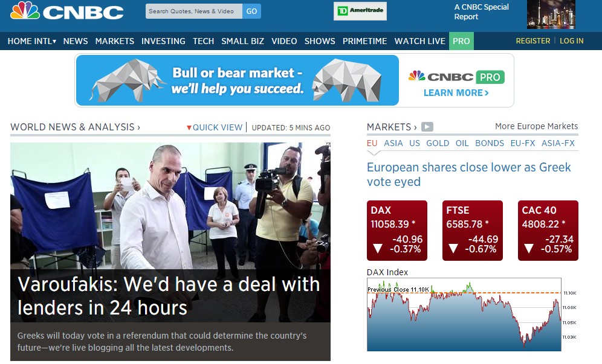Switch to the GOLD markets tab
602x364 pixels.
click(x=437, y=143)
